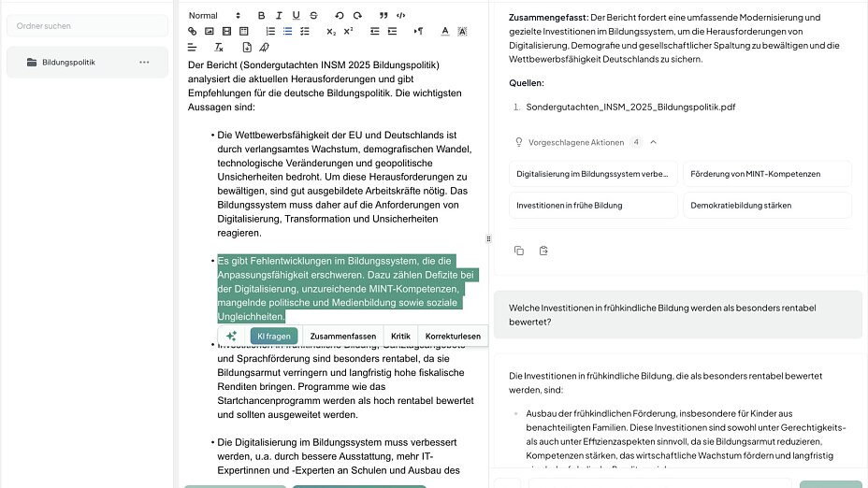Image resolution: width=868 pixels, height=488 pixels.
Task: Clear text formatting with Tx icon
Action: pyautogui.click(x=219, y=47)
